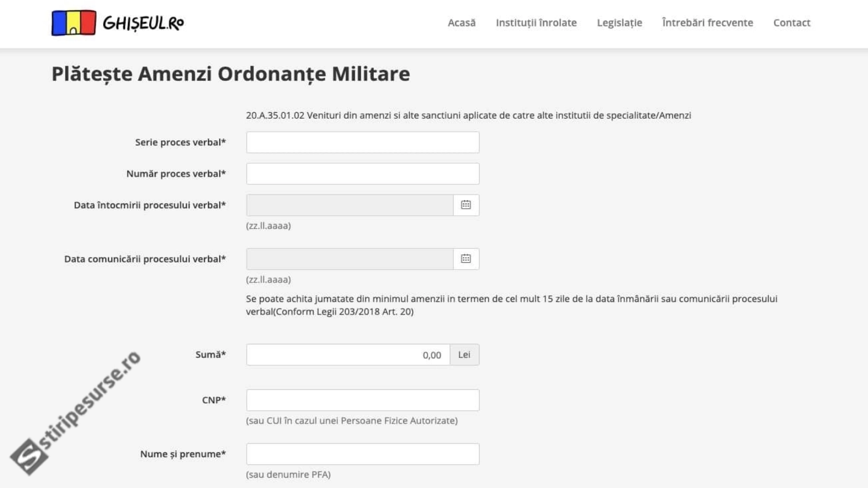Click the Nume și prenume text box
The image size is (868, 488).
coord(362,454)
